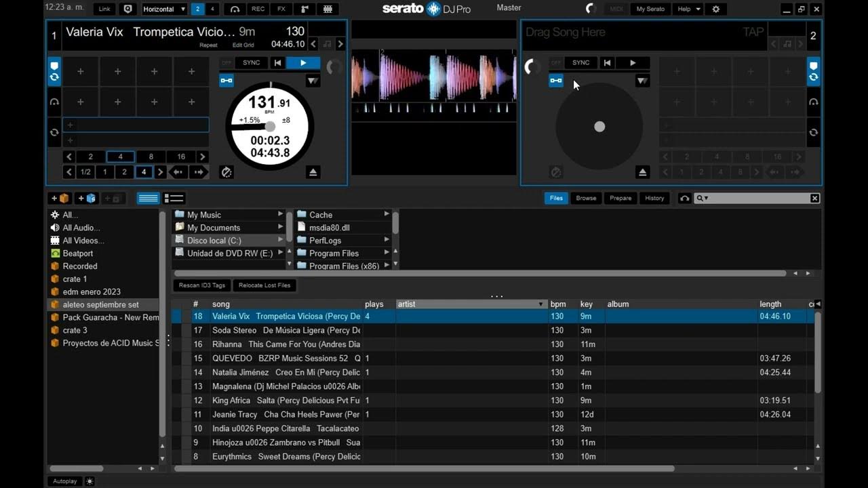This screenshot has width=868, height=488.
Task: Toggle Autoplay at the bottom left
Action: coord(65,481)
